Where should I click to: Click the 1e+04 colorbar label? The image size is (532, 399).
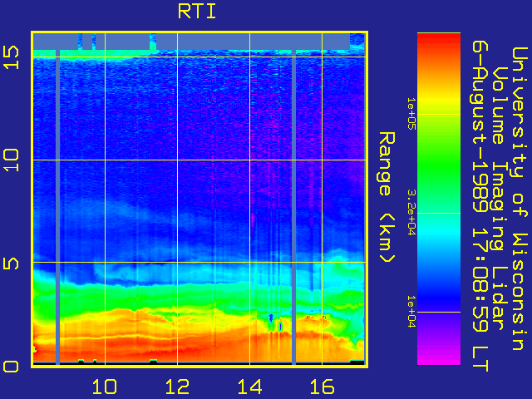(x=411, y=311)
